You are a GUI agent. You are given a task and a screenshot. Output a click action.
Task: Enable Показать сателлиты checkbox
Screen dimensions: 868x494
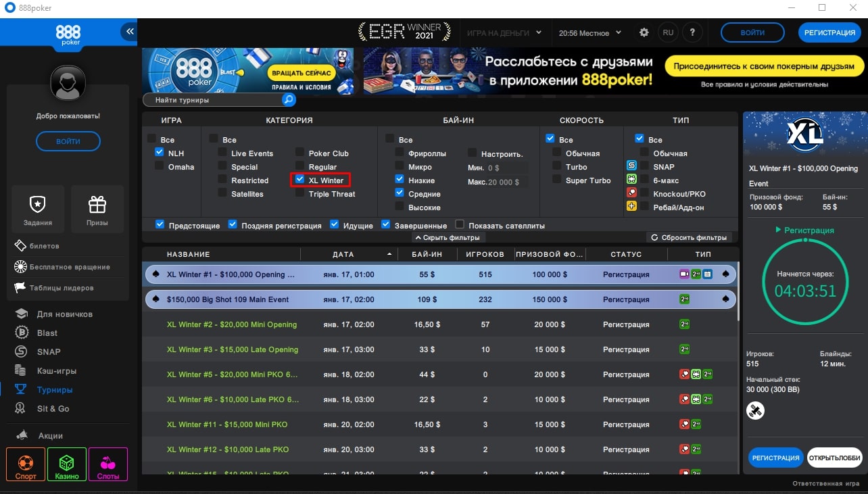pyautogui.click(x=460, y=224)
